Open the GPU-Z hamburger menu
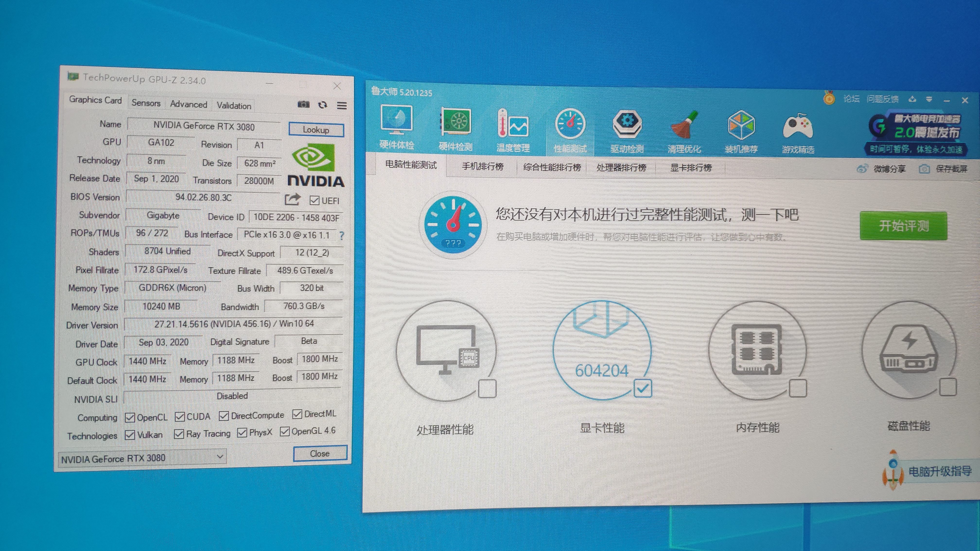The image size is (980, 551). 342,106
